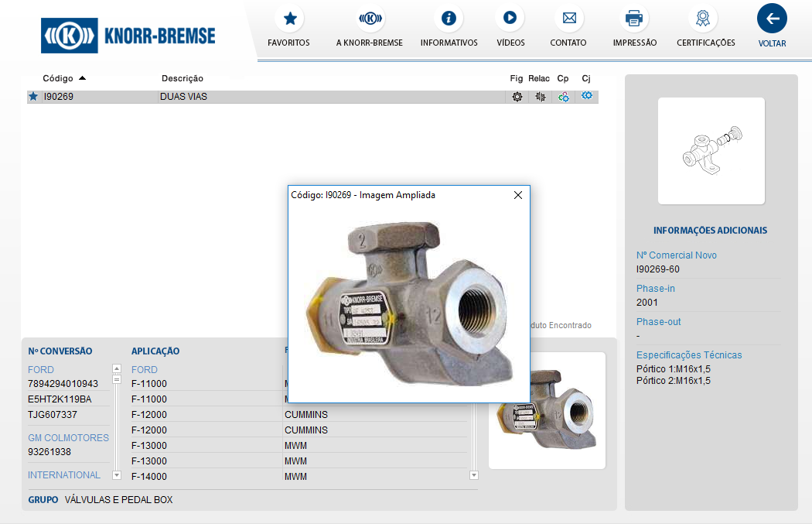Open the Favoritos star icon

pyautogui.click(x=289, y=19)
